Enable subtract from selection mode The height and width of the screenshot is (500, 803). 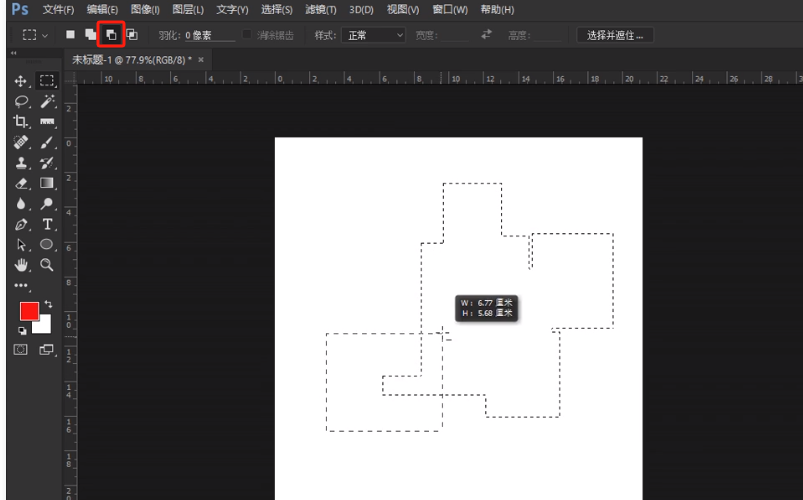pos(111,35)
